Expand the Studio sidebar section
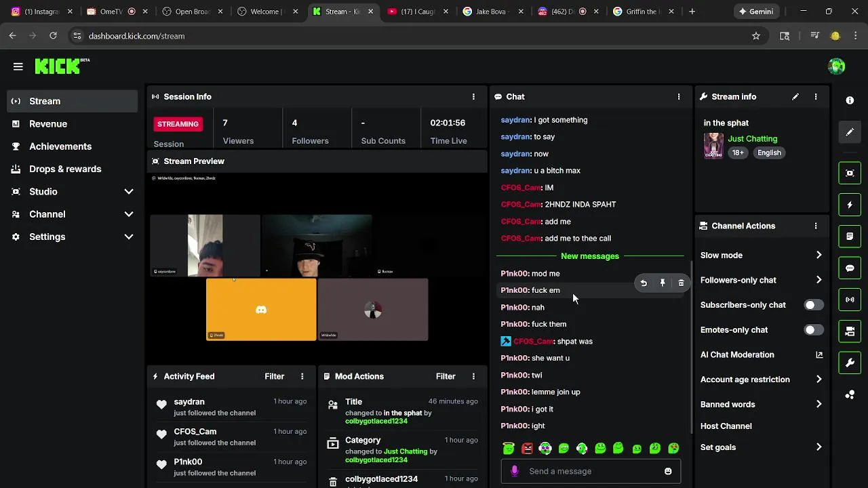Image resolution: width=868 pixels, height=488 pixels. point(129,192)
